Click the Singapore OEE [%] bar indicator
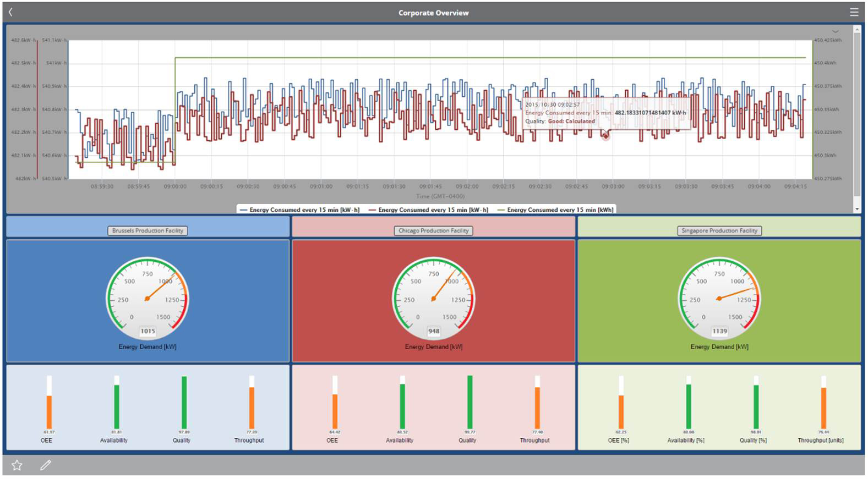 point(621,403)
